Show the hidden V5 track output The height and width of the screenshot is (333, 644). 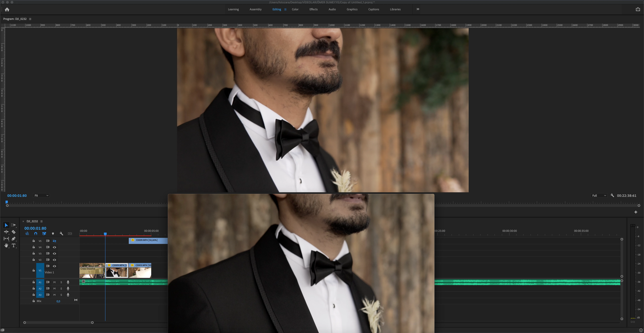click(54, 241)
